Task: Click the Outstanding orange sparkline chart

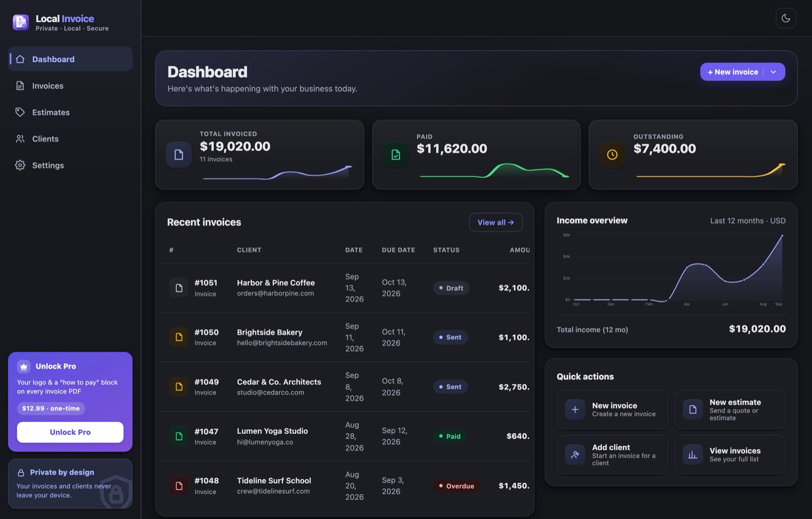Action: 711,171
